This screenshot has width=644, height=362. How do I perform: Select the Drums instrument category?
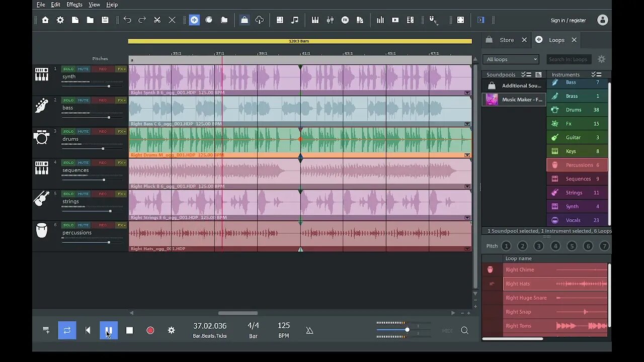tap(577, 110)
